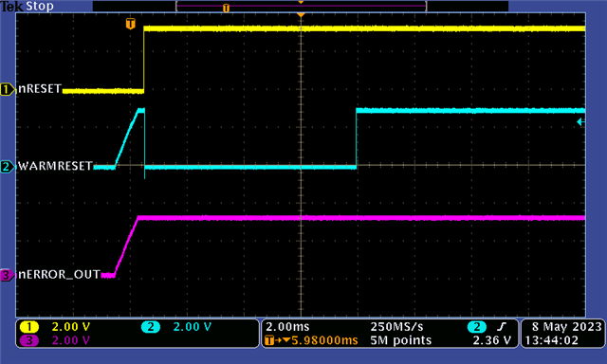607x364 pixels.
Task: Click the Tek Stop acquisition status
Action: click(x=28, y=6)
